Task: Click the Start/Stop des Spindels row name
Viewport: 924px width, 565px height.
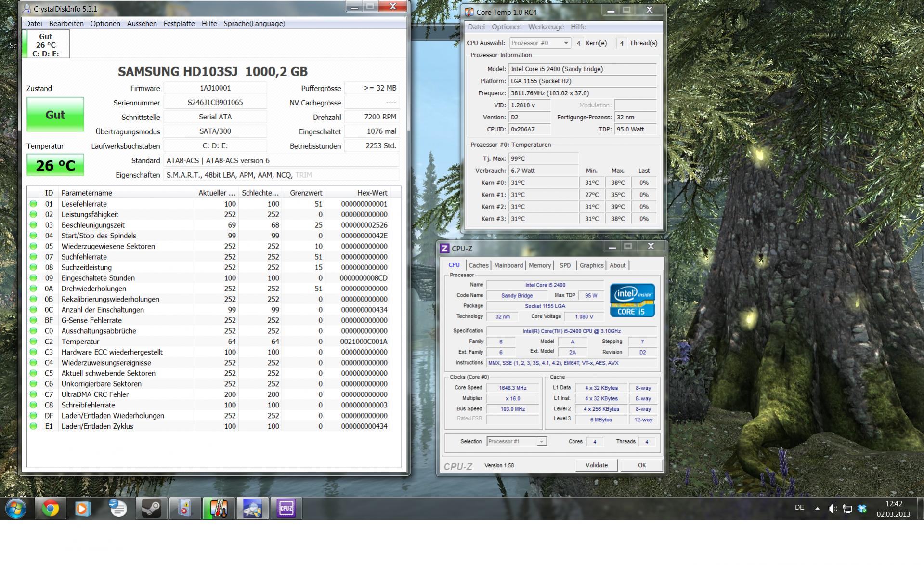Action: tap(99, 236)
